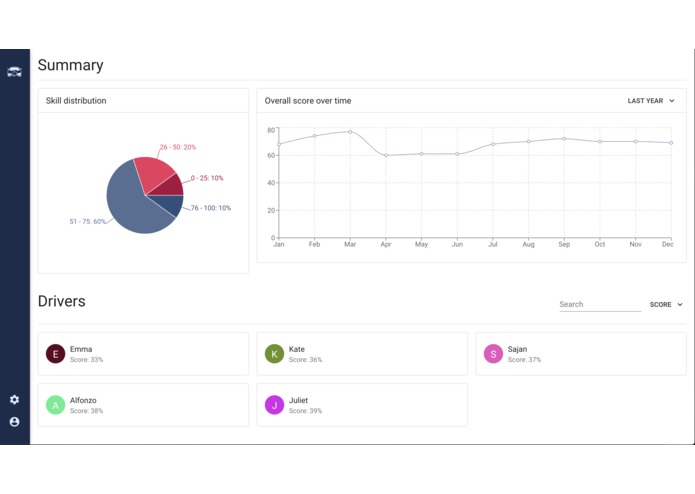Click 'Score: 39%' under Juliet

(x=305, y=411)
